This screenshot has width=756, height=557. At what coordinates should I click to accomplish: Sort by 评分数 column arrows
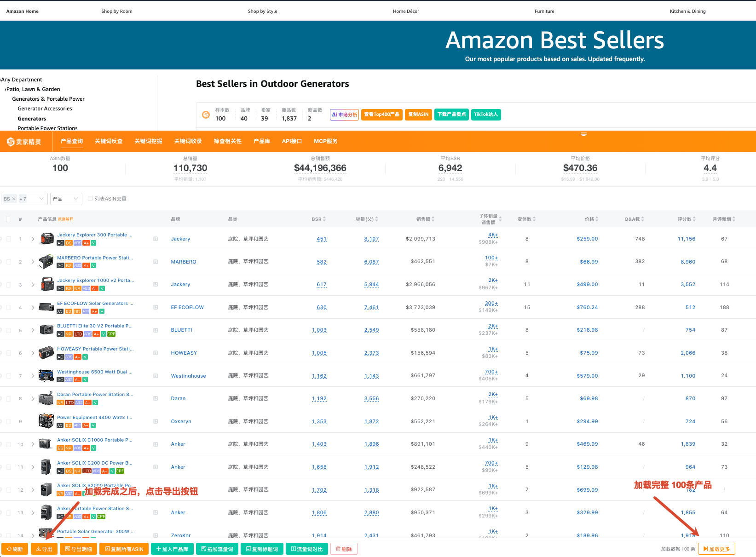pyautogui.click(x=694, y=219)
